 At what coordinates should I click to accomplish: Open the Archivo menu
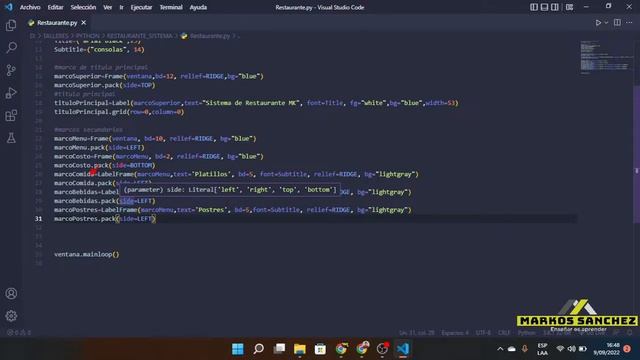(x=30, y=7)
